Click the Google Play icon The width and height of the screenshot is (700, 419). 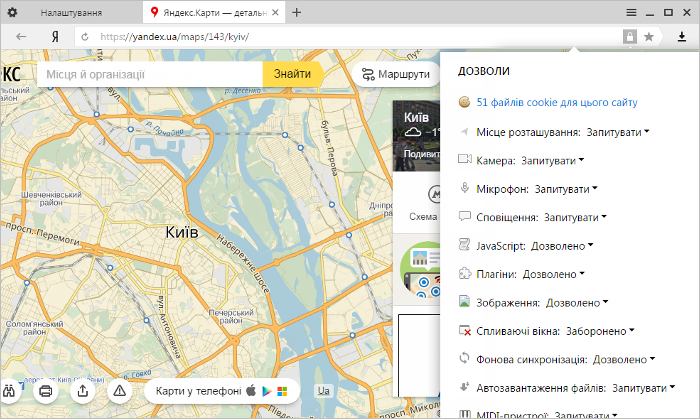tap(267, 391)
